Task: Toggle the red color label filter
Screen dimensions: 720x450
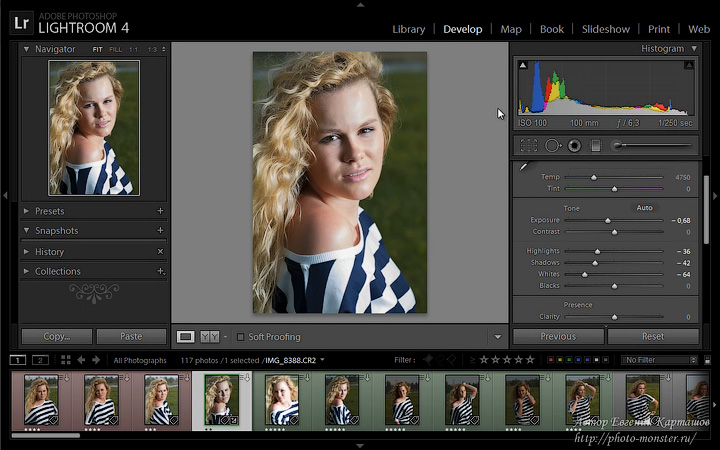Action: [551, 360]
